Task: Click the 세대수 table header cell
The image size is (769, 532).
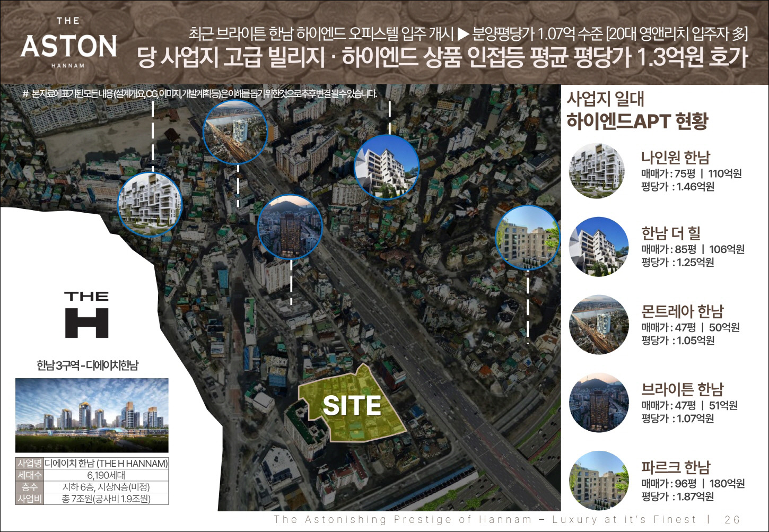Action: [29, 475]
